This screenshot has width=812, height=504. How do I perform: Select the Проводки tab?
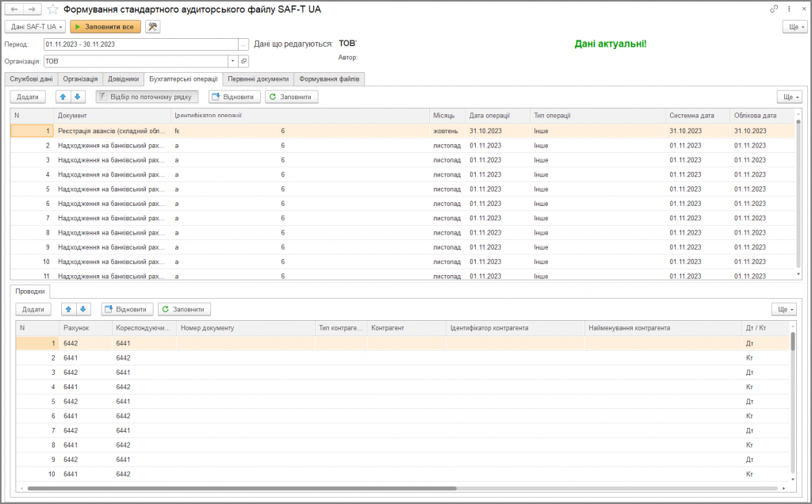click(30, 292)
